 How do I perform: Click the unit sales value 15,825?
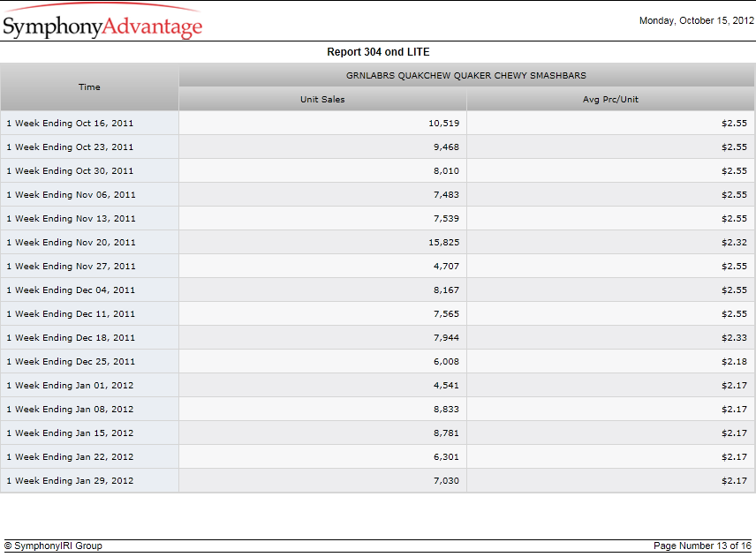(444, 243)
